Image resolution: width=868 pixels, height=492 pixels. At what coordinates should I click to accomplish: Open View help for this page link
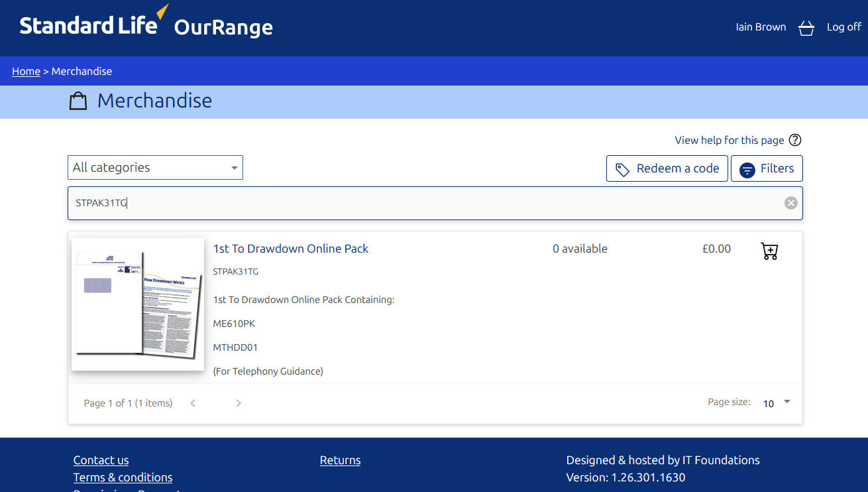click(x=729, y=140)
